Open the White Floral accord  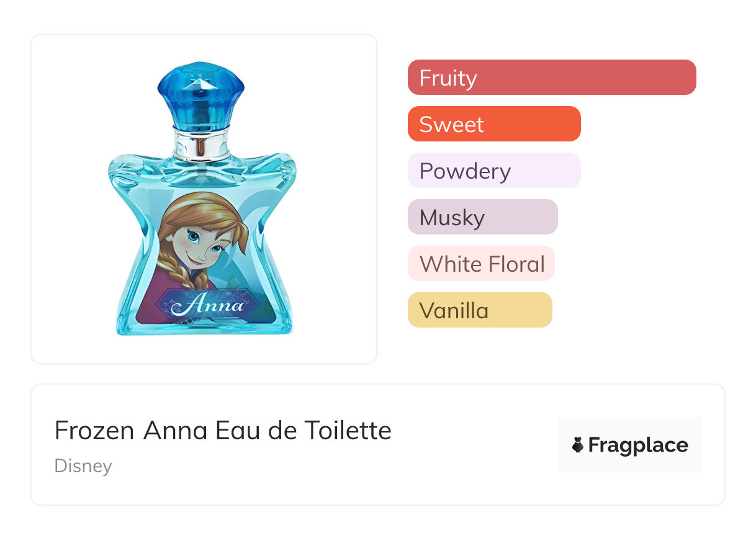tap(480, 264)
